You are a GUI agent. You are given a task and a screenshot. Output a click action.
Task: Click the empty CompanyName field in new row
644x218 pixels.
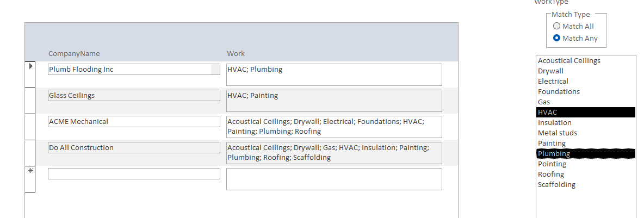[x=134, y=173]
